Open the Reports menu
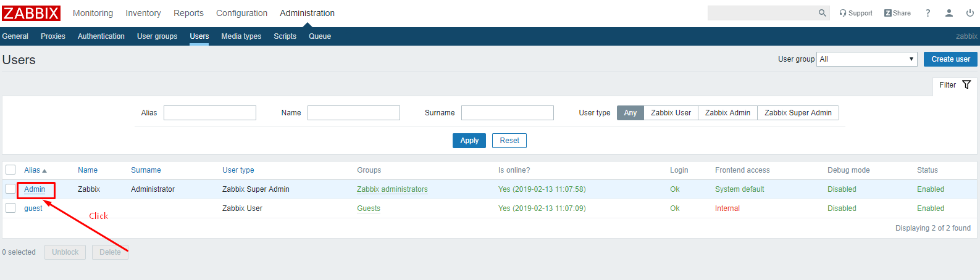 pos(188,13)
